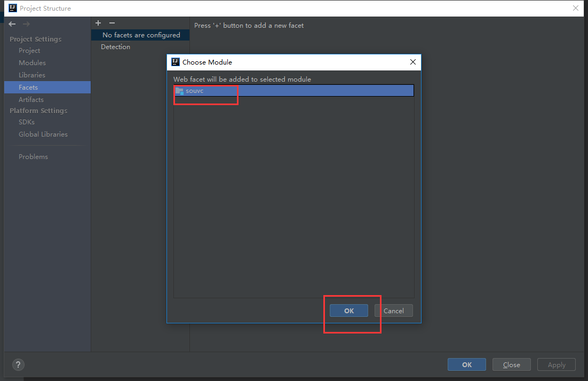Close the Project Structure window
This screenshot has width=588, height=381.
click(x=576, y=8)
